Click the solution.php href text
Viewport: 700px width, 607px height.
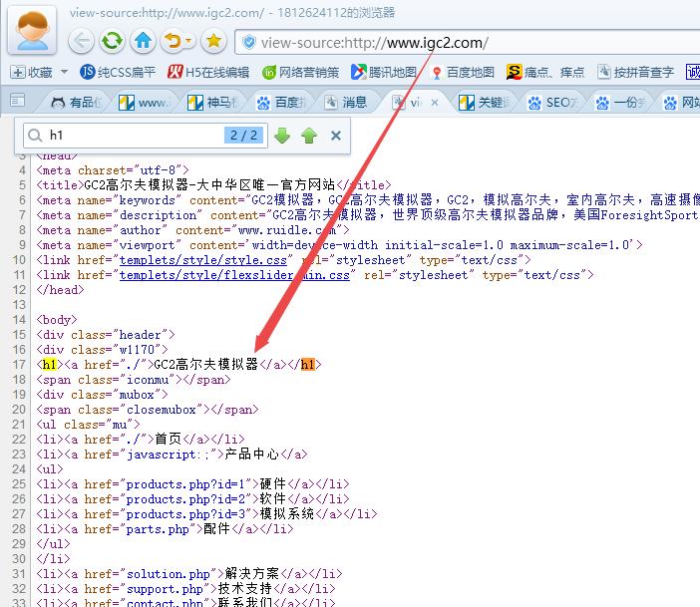168,574
